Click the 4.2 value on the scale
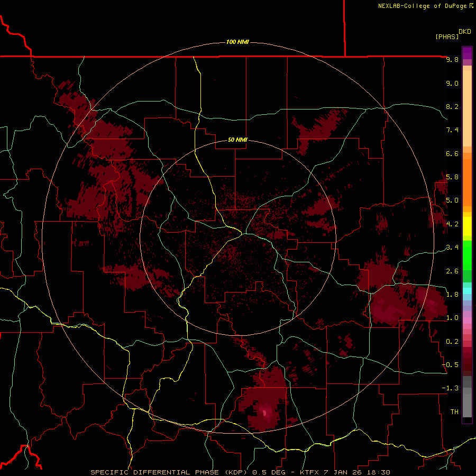Image resolution: width=476 pixels, height=476 pixels. tap(452, 224)
